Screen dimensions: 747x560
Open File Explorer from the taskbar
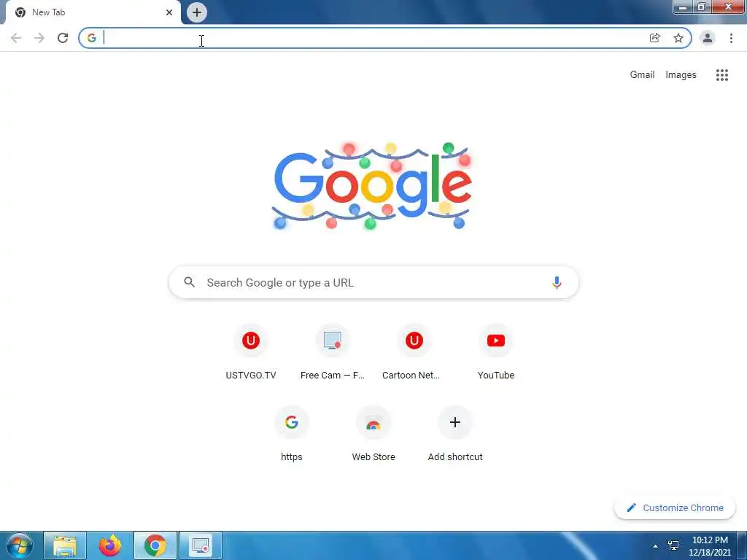[65, 545]
